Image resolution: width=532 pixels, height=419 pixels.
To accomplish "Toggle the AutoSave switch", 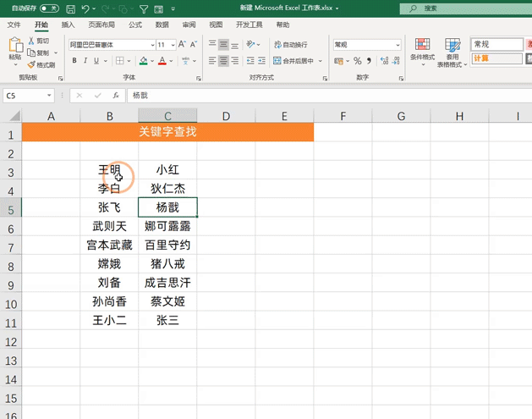I will pyautogui.click(x=49, y=8).
